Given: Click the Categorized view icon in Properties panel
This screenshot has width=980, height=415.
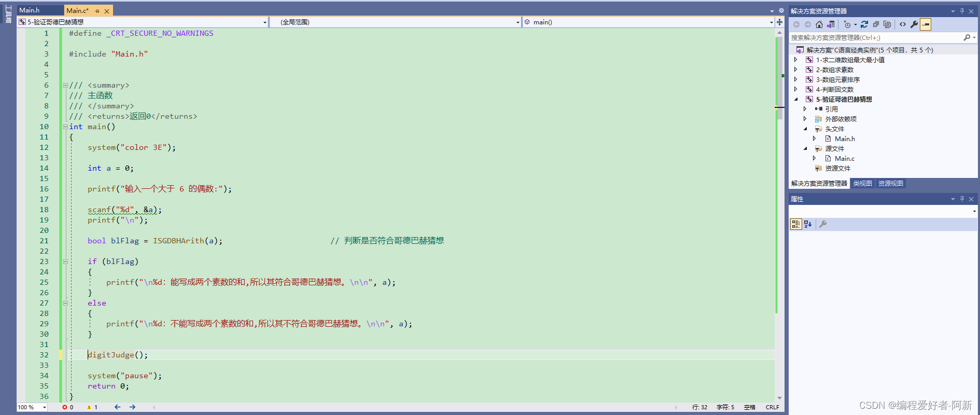Looking at the screenshot, I should click(796, 224).
